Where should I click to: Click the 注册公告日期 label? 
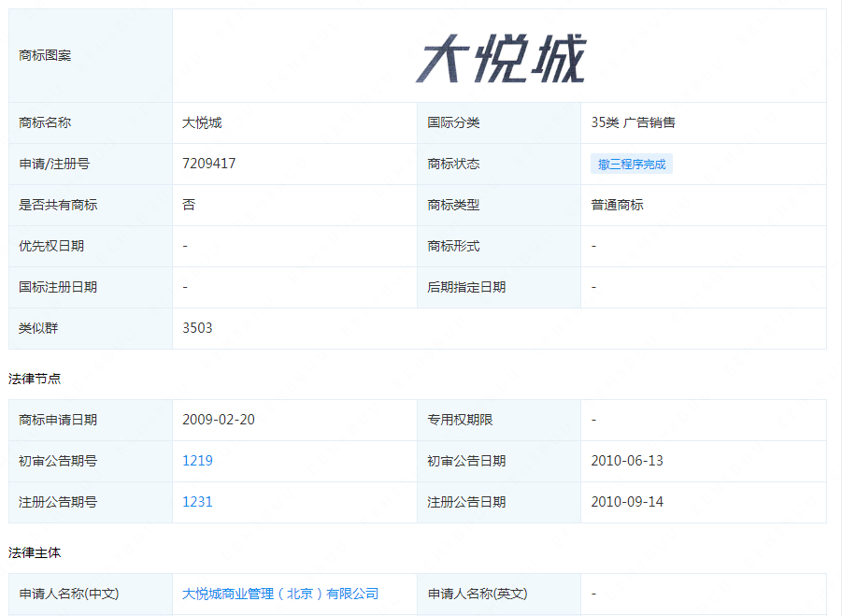(466, 502)
